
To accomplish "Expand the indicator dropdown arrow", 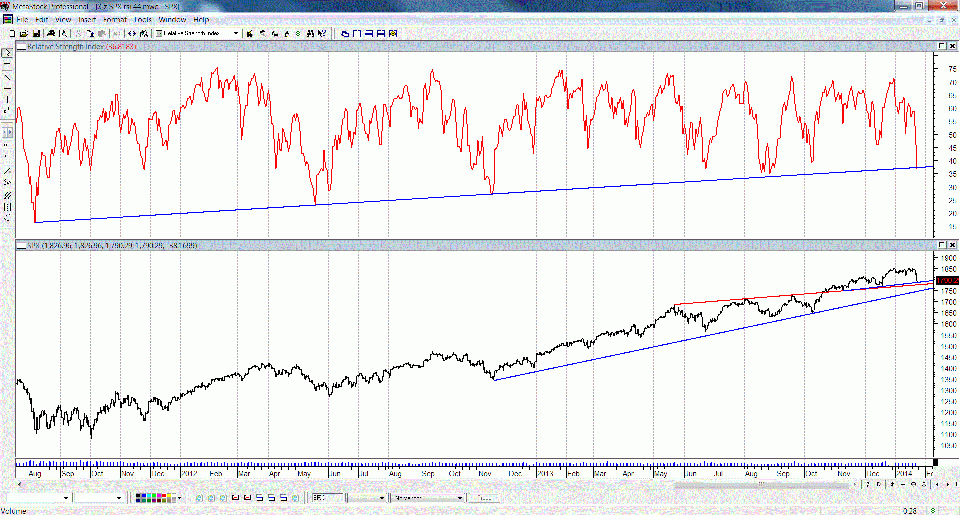I will 236,34.
